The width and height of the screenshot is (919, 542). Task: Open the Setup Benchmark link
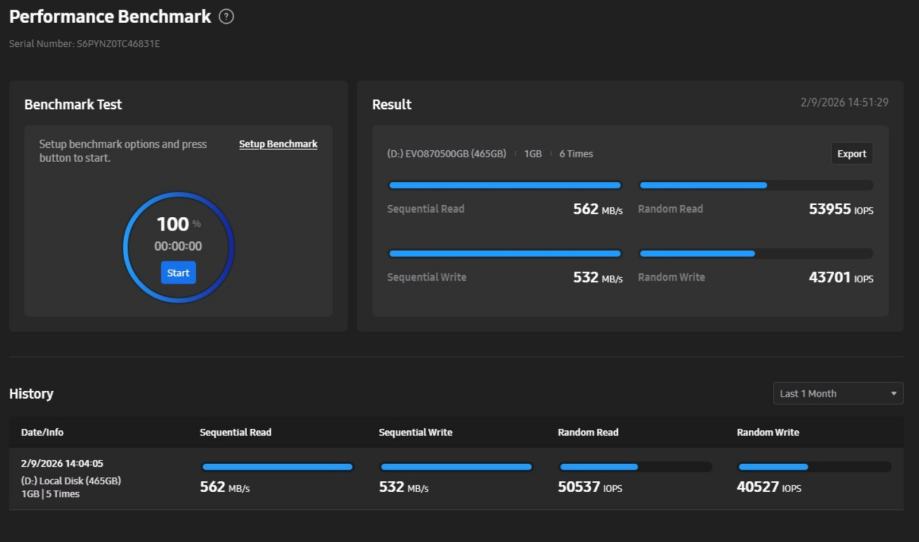278,144
